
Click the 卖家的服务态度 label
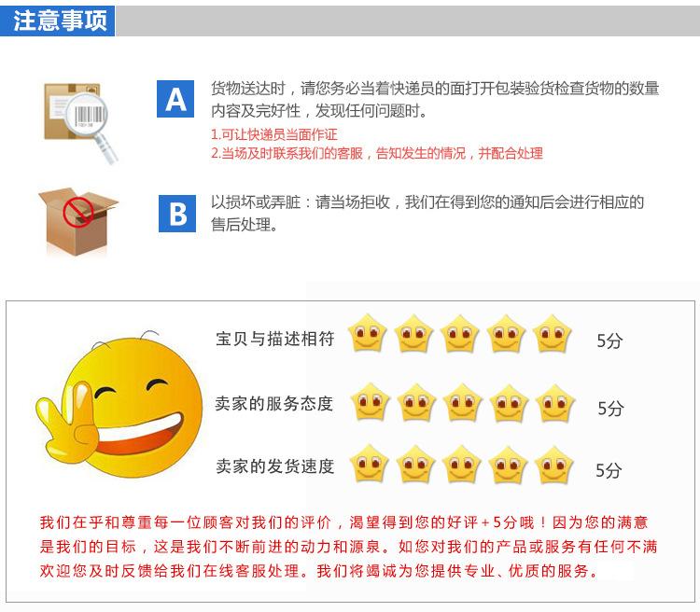click(x=274, y=404)
